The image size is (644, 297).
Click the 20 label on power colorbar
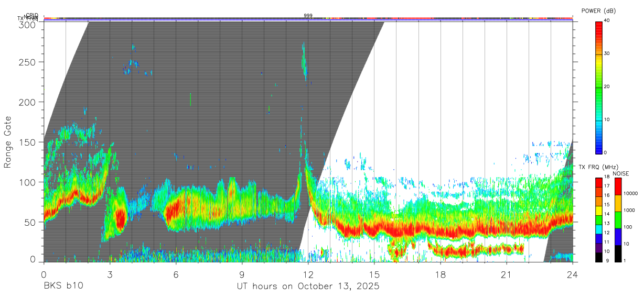607,86
